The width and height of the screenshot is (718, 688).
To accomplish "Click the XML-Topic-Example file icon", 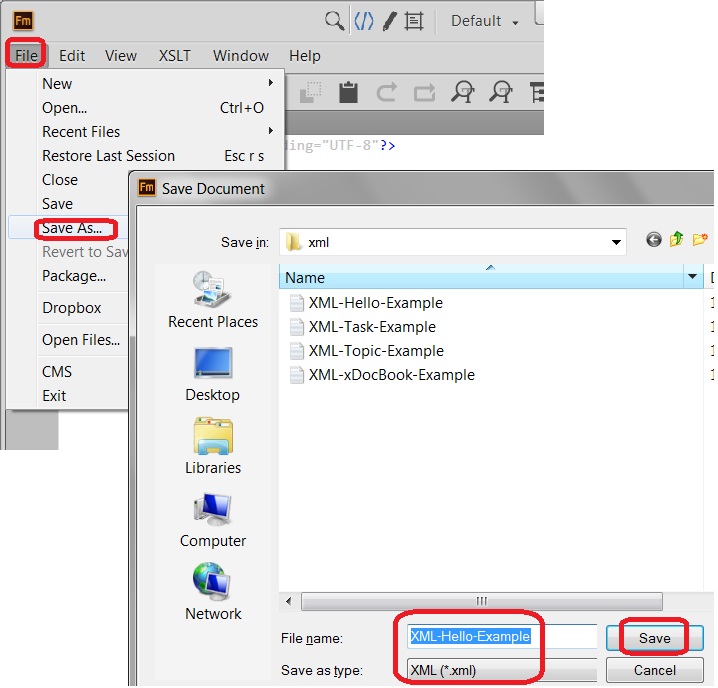I will click(x=297, y=351).
